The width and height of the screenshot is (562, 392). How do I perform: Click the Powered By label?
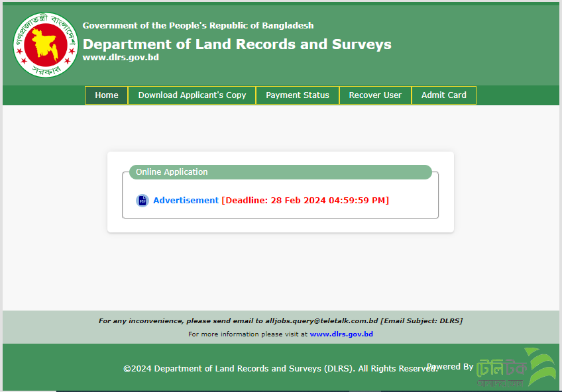[x=451, y=366]
